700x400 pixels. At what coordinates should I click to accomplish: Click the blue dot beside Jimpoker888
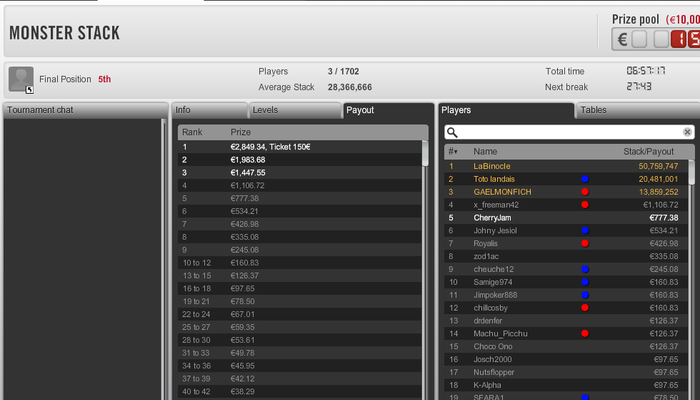point(585,295)
